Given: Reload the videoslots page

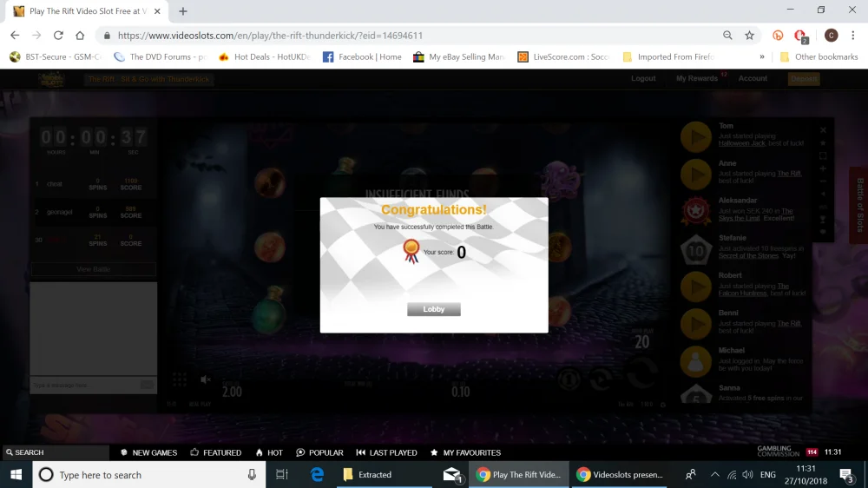Looking at the screenshot, I should tap(58, 36).
